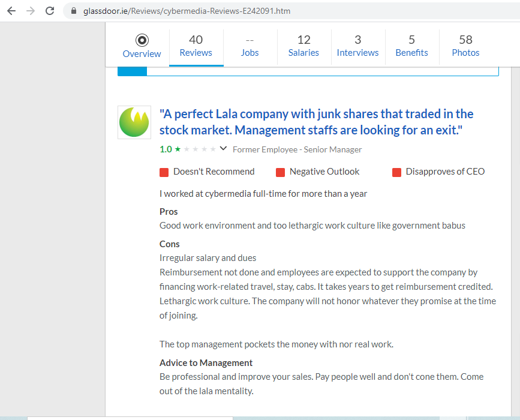Click 'Former Employee - Senior Manager' text

pos(297,149)
